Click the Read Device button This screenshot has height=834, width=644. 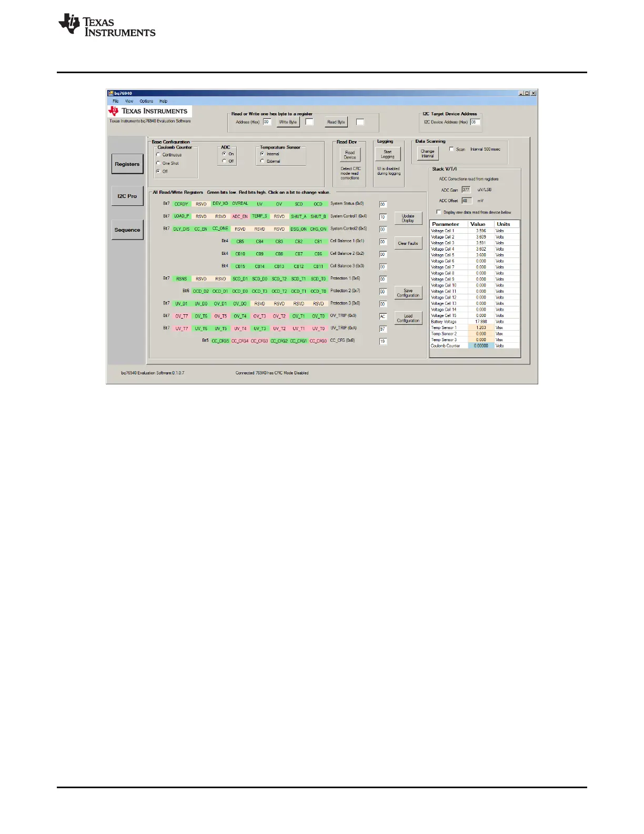pyautogui.click(x=350, y=155)
